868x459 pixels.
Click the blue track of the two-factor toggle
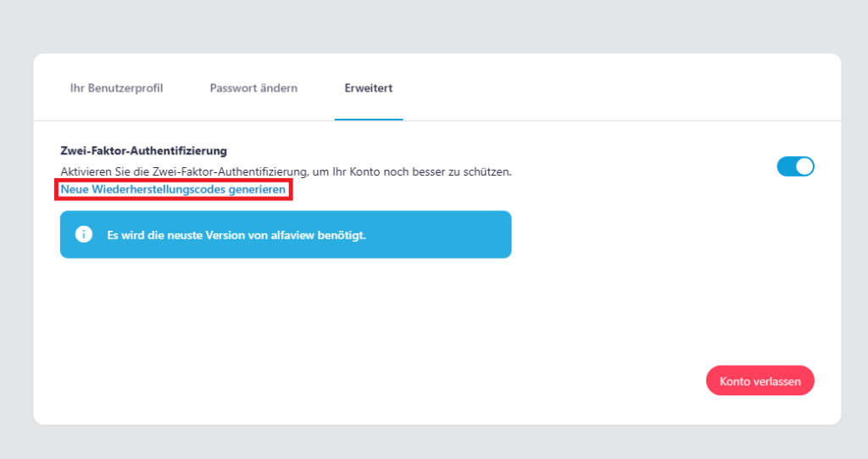tap(786, 166)
